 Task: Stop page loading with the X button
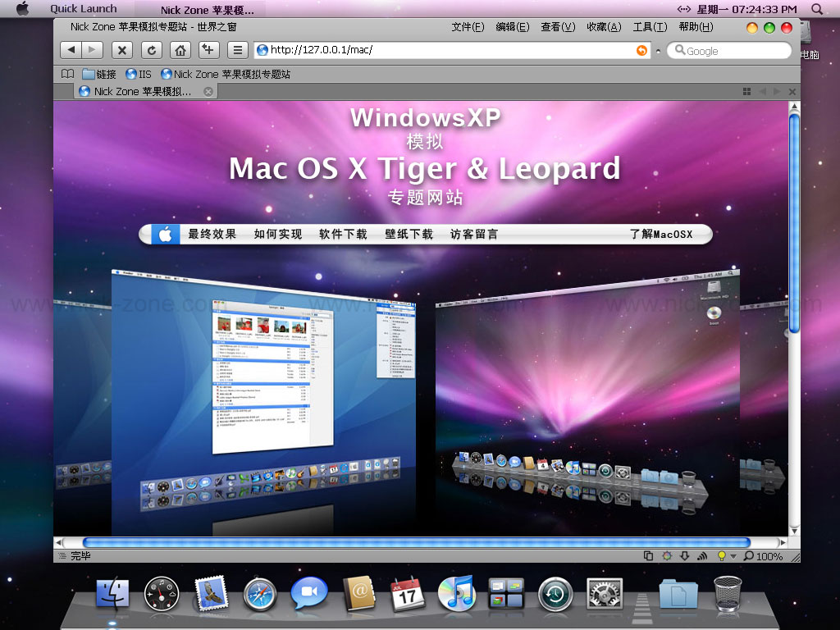[x=122, y=50]
